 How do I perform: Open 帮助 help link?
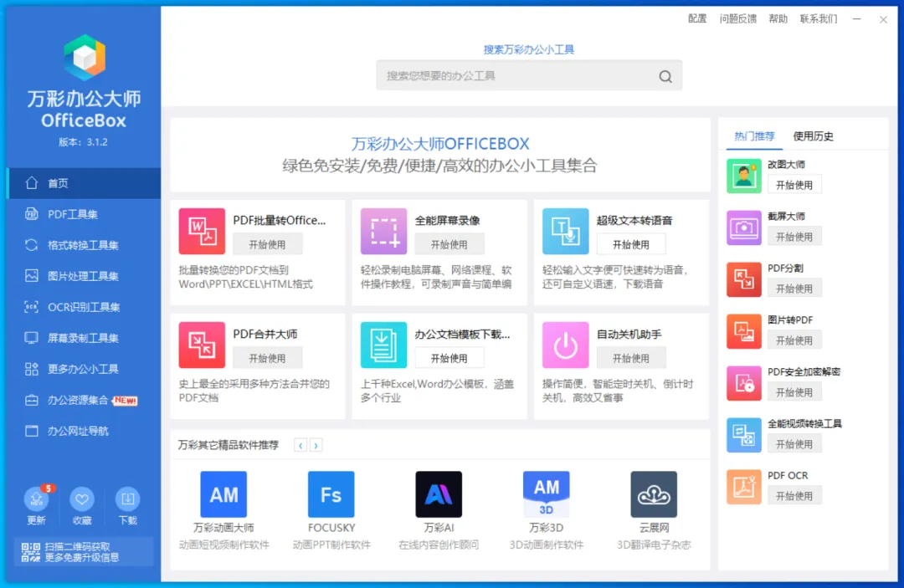click(x=778, y=18)
